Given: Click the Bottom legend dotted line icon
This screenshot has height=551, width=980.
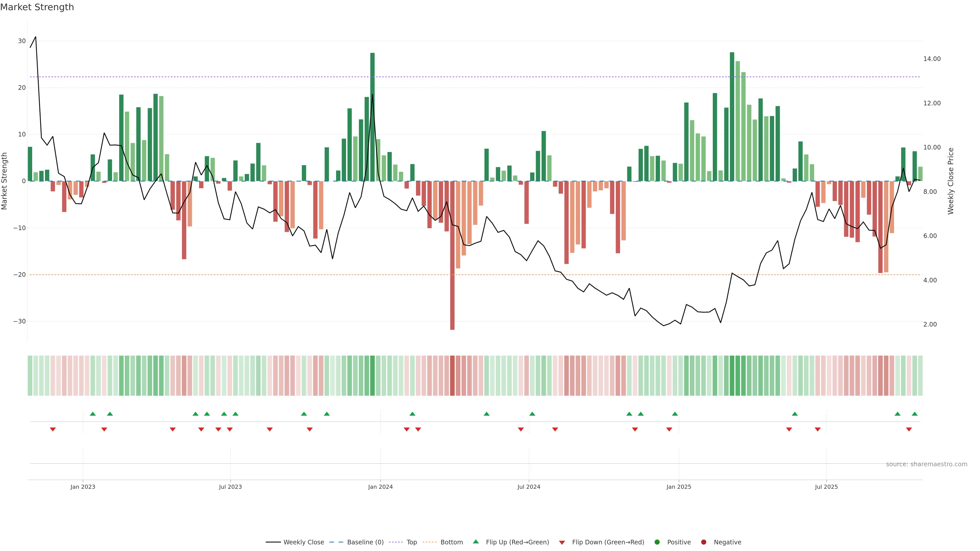Looking at the screenshot, I should coord(430,542).
